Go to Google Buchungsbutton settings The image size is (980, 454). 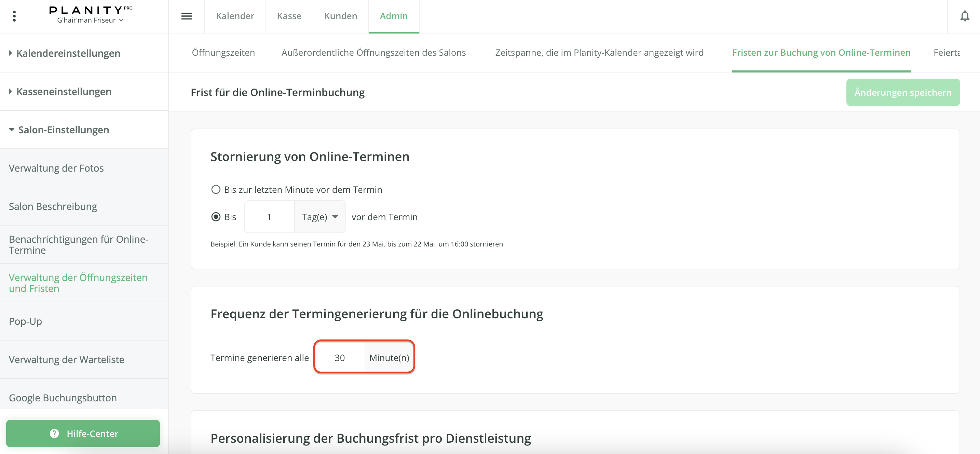pyautogui.click(x=63, y=398)
